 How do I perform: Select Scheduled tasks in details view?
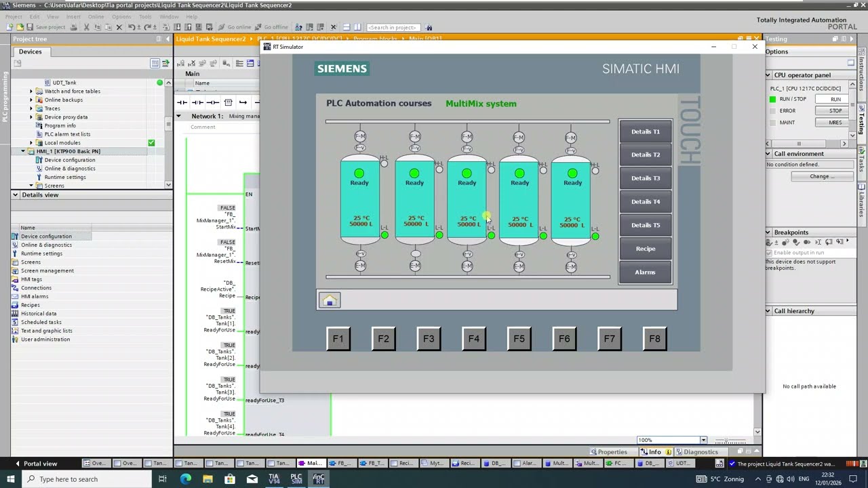coord(41,322)
